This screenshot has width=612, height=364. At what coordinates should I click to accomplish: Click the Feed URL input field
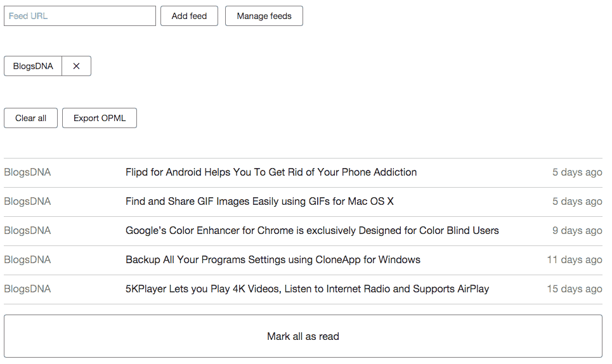point(80,16)
